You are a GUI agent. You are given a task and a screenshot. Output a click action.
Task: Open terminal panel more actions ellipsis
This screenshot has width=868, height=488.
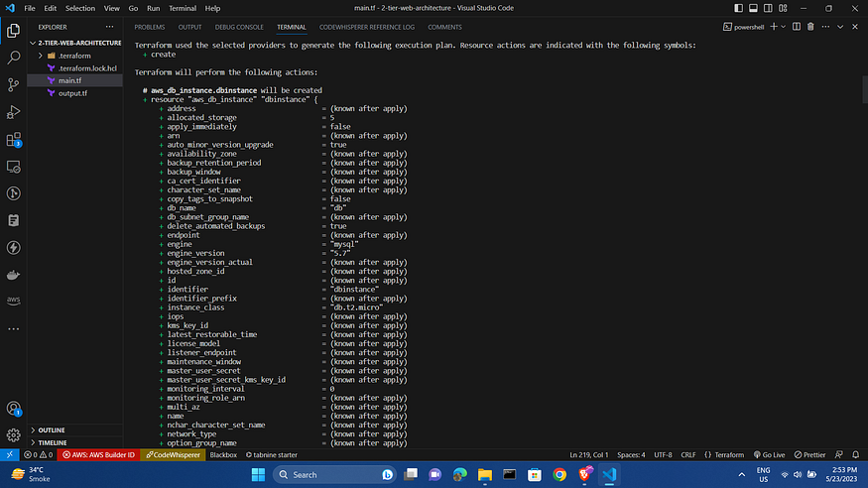coord(825,27)
